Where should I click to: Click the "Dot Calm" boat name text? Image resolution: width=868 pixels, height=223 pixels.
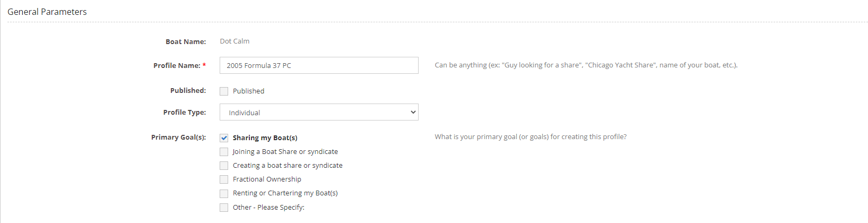(x=235, y=41)
